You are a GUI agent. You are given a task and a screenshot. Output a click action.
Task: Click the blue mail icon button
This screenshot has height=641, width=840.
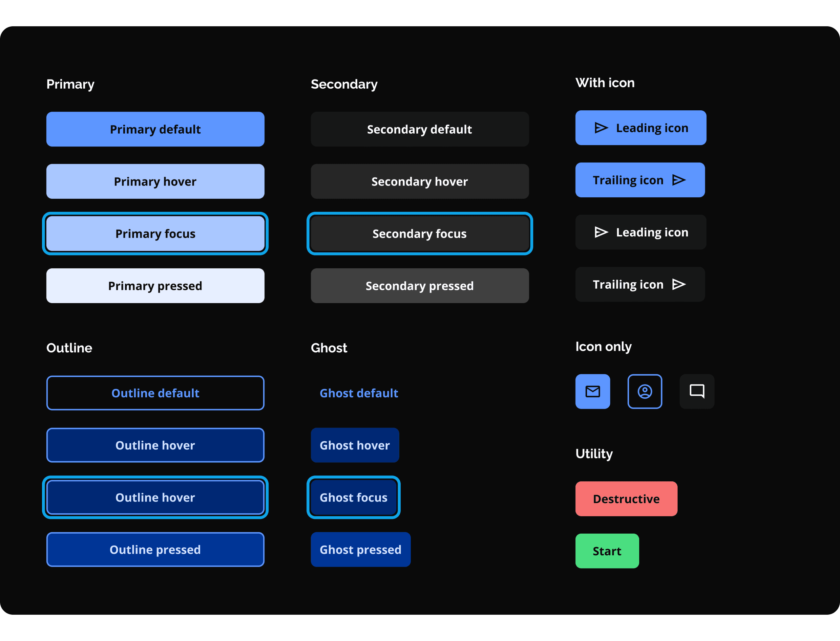(x=593, y=391)
